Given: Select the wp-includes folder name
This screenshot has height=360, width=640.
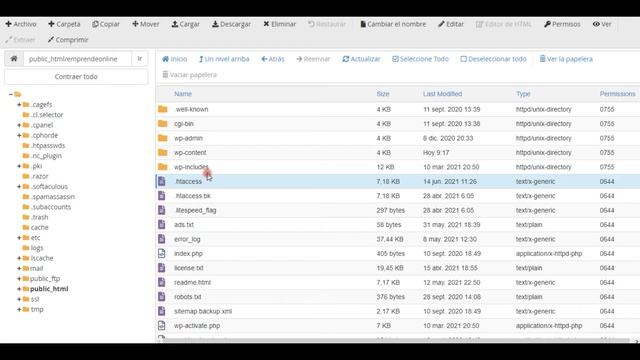Looking at the screenshot, I should click(x=191, y=167).
